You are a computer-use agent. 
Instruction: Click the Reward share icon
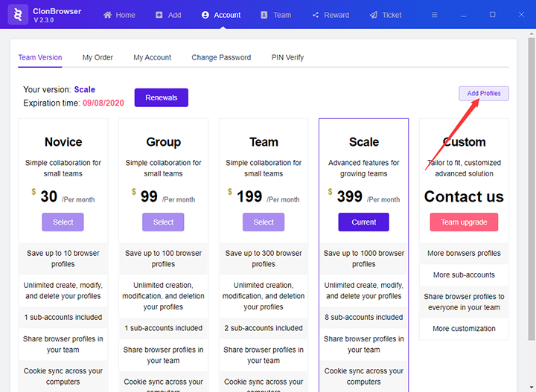[x=316, y=15]
